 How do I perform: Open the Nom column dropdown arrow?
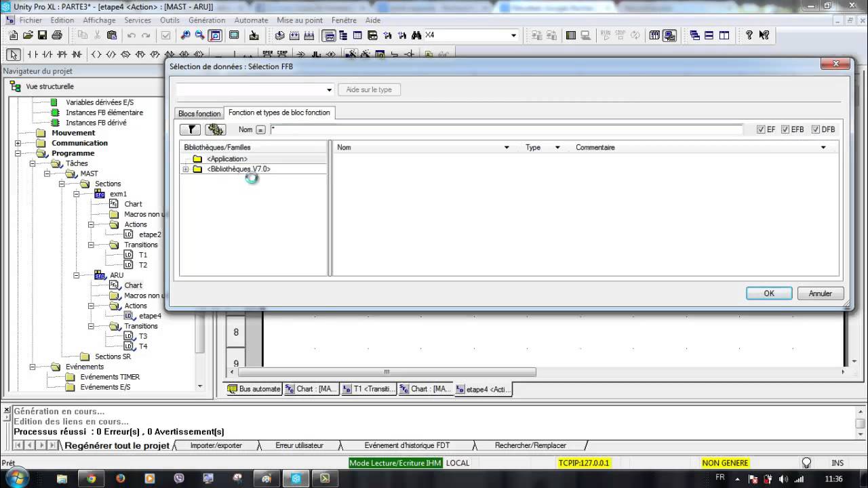(506, 147)
